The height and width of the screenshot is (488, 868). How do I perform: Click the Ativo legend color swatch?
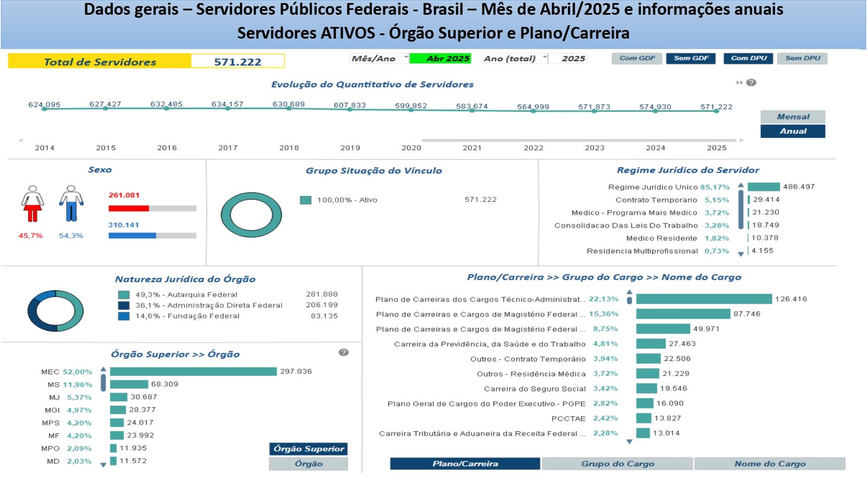point(305,200)
